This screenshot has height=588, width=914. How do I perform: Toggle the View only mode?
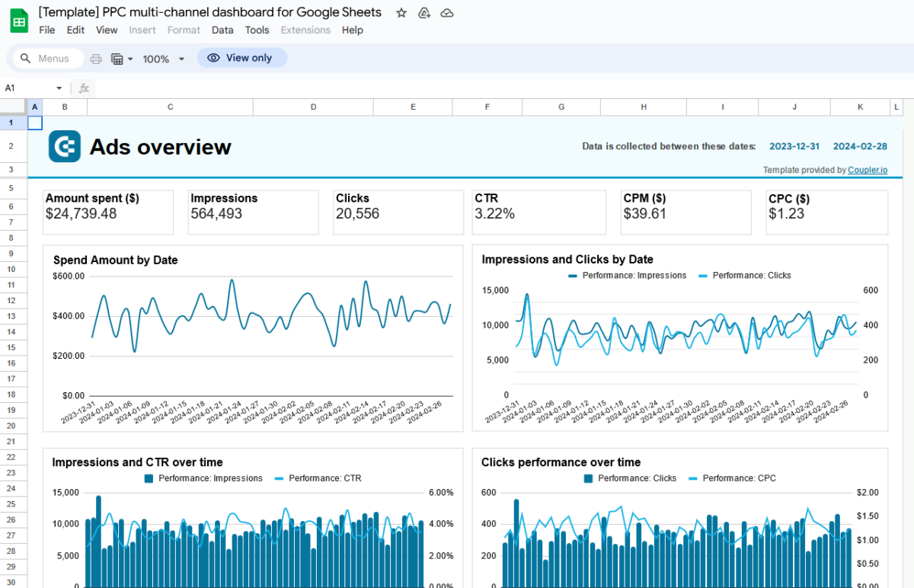(242, 58)
